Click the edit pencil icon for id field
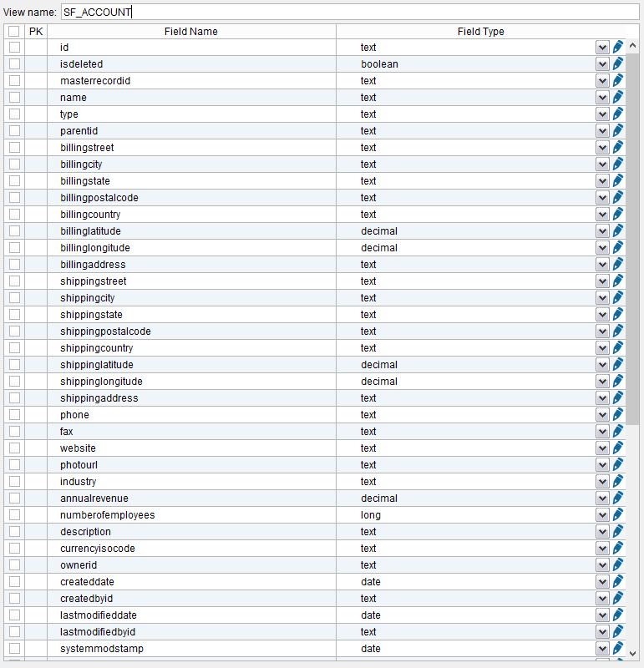The image size is (644, 668). click(617, 47)
